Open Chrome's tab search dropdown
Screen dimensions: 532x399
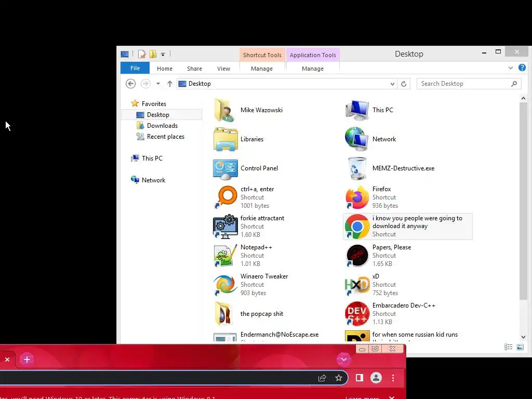[344, 360]
